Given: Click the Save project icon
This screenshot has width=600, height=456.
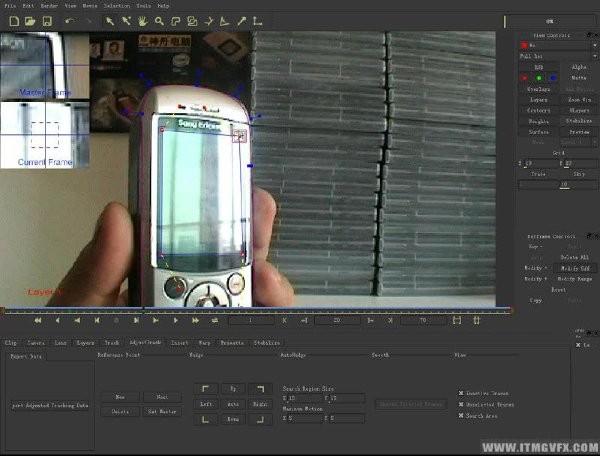Looking at the screenshot, I should point(47,21).
